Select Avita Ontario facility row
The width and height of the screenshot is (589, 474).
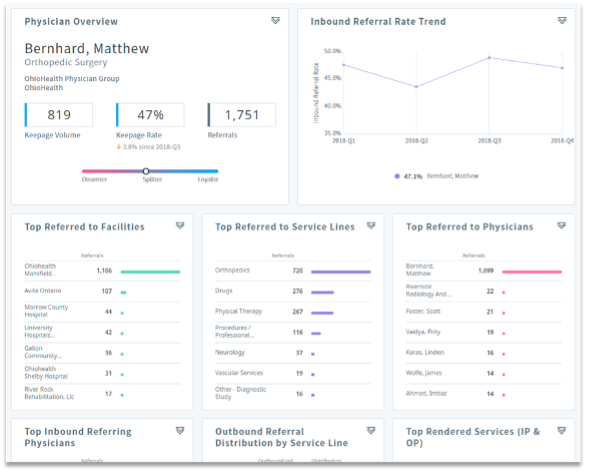[102, 291]
